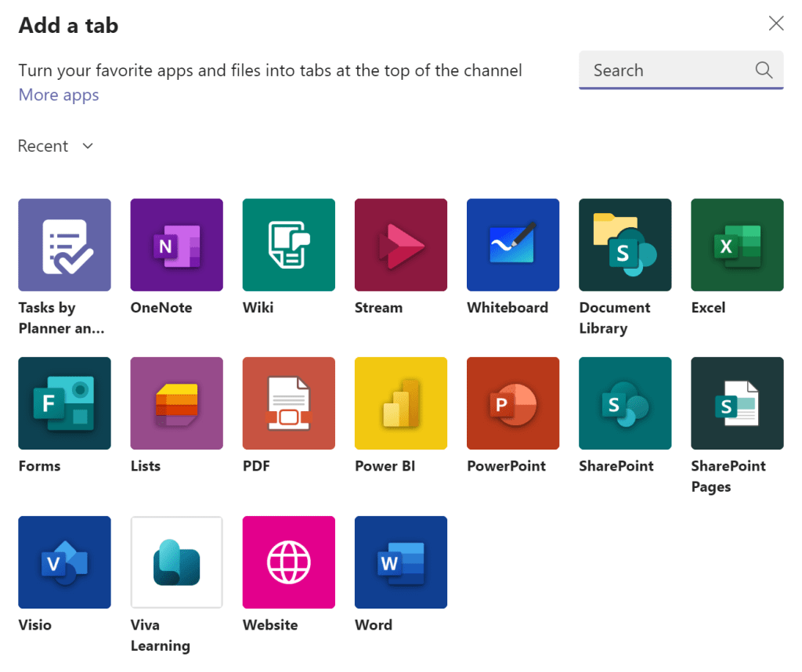802x672 pixels.
Task: Select the Visio app icon
Action: pos(64,562)
